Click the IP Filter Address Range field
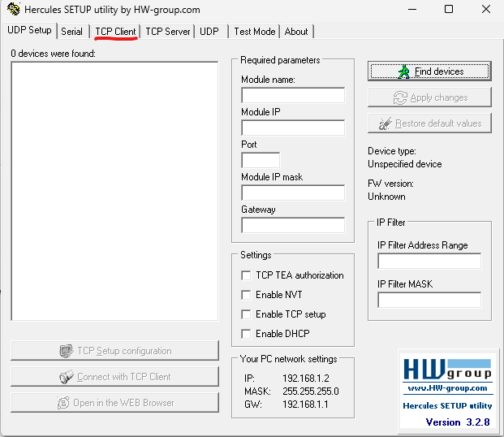This screenshot has height=437, width=504. [x=429, y=261]
